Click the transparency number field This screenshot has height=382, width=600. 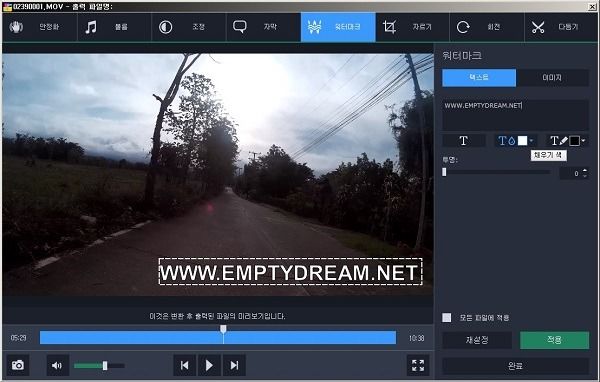point(570,173)
